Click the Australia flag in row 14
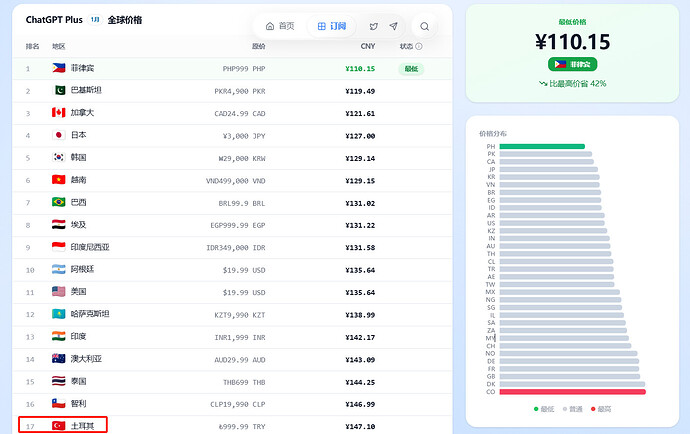 [x=59, y=359]
